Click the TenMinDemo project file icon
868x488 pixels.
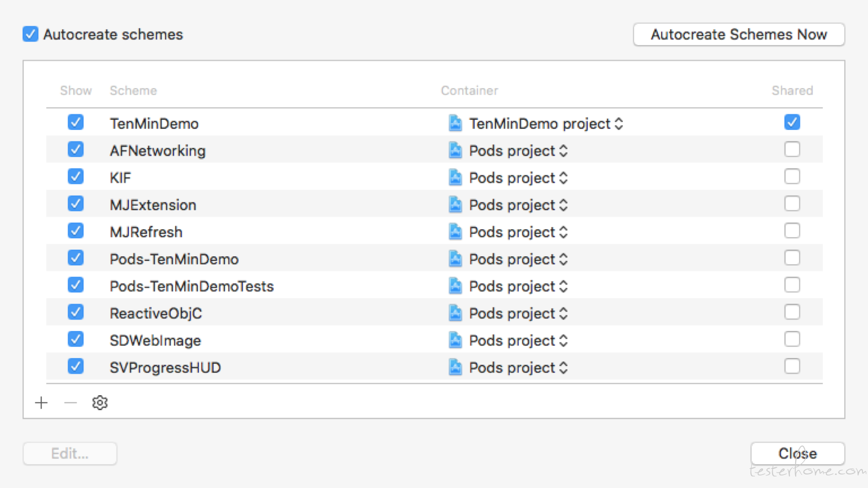(x=455, y=123)
